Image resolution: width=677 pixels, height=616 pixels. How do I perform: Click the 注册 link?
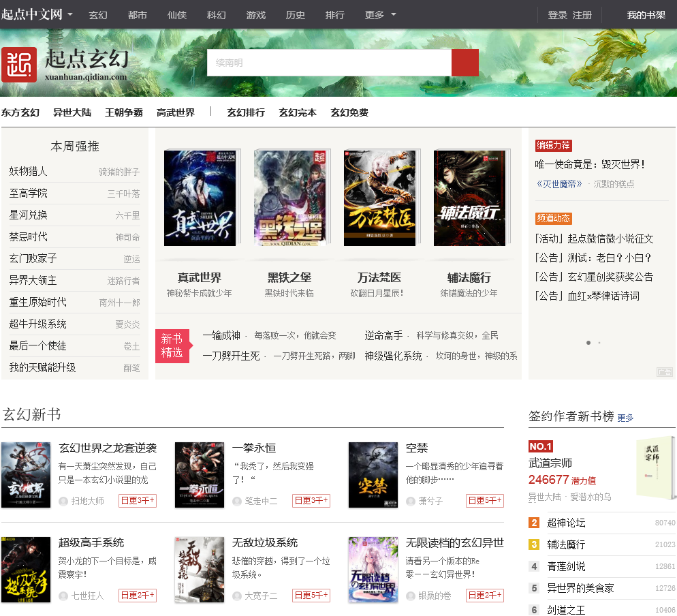(x=582, y=15)
